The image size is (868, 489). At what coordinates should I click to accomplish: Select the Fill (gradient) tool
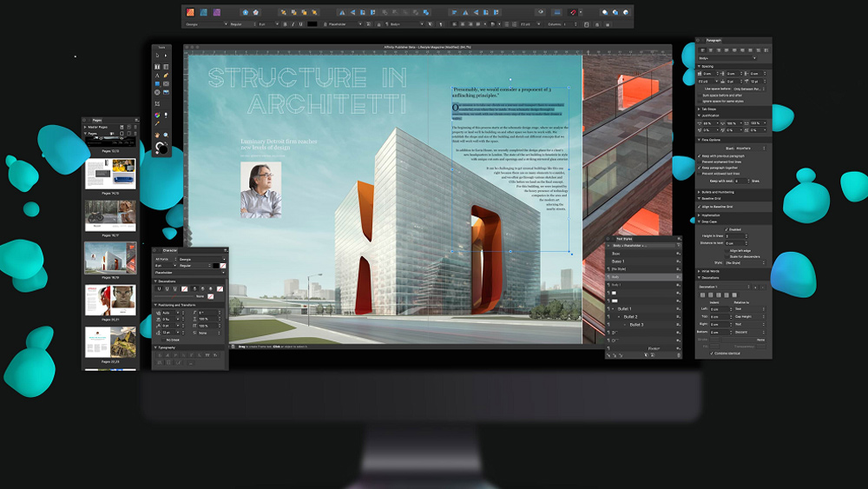pos(157,116)
